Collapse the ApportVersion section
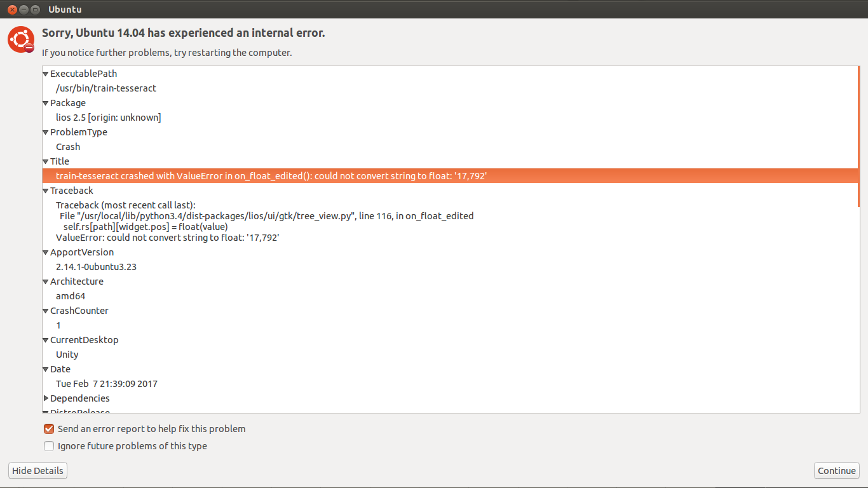The image size is (868, 488). [x=46, y=252]
